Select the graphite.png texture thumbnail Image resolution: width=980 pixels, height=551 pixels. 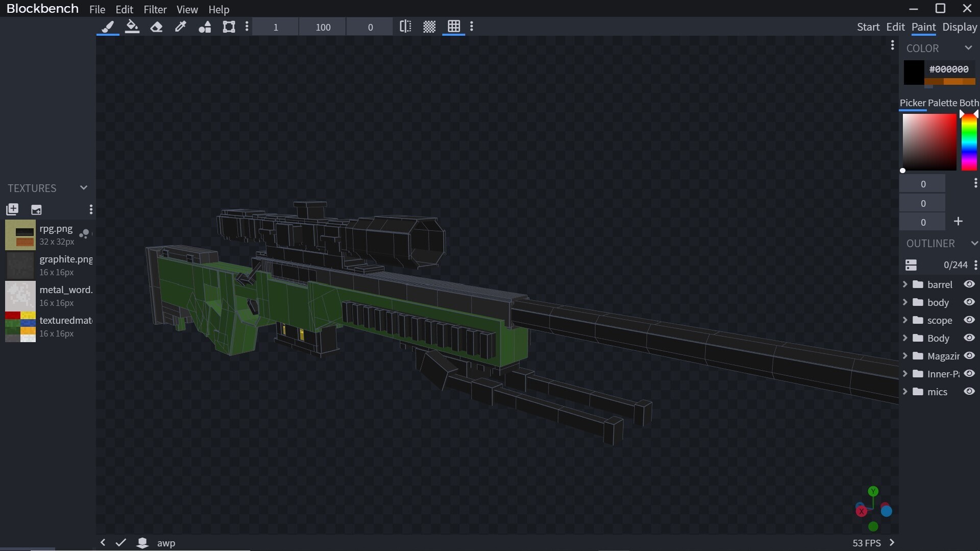(21, 265)
